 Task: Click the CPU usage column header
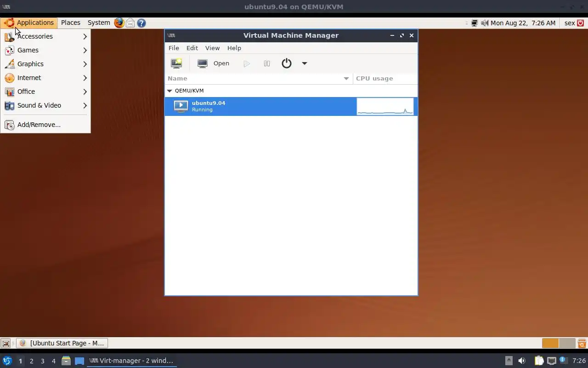click(x=385, y=78)
